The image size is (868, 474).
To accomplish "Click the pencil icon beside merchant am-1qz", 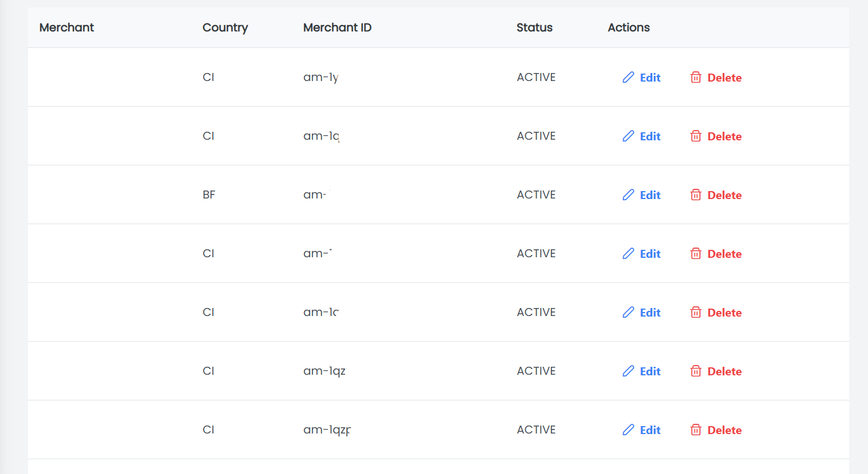I will (628, 371).
